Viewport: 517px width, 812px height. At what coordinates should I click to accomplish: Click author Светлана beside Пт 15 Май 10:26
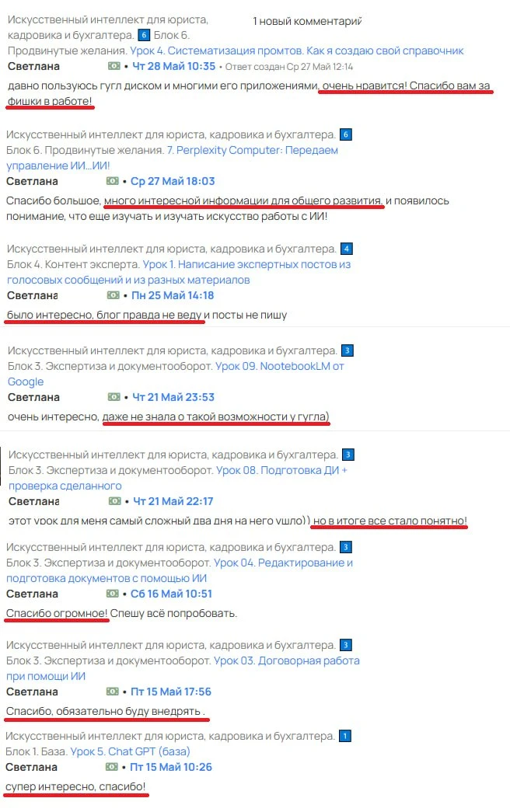[31, 767]
